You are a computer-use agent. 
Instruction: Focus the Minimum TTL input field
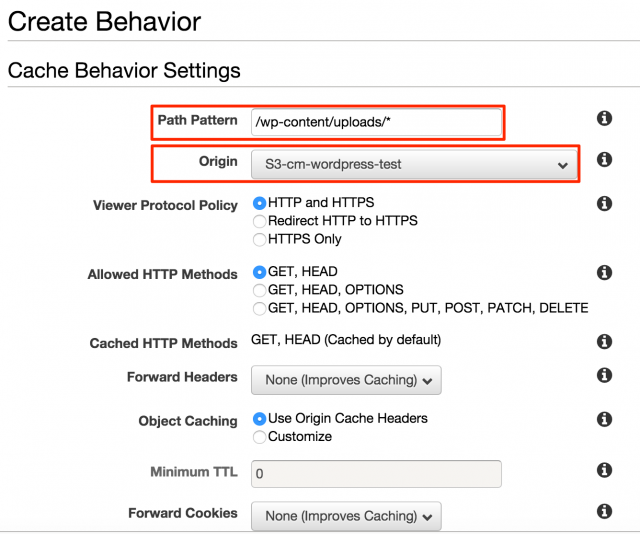[376, 474]
